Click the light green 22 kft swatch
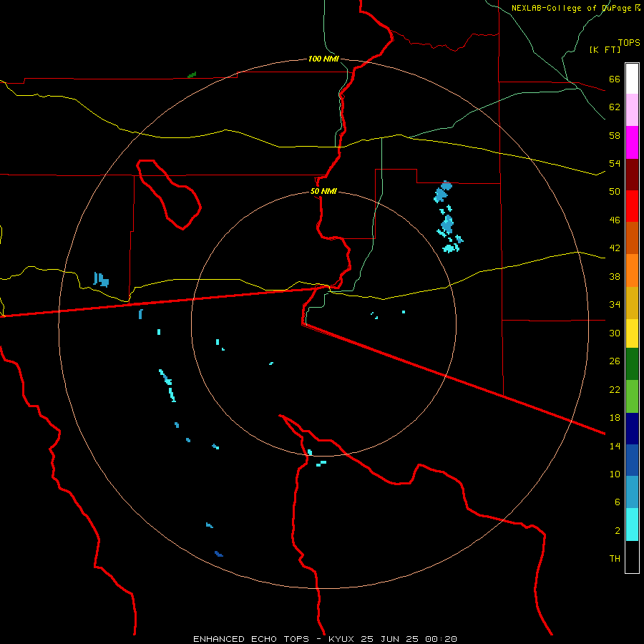644x644 pixels. (x=632, y=396)
